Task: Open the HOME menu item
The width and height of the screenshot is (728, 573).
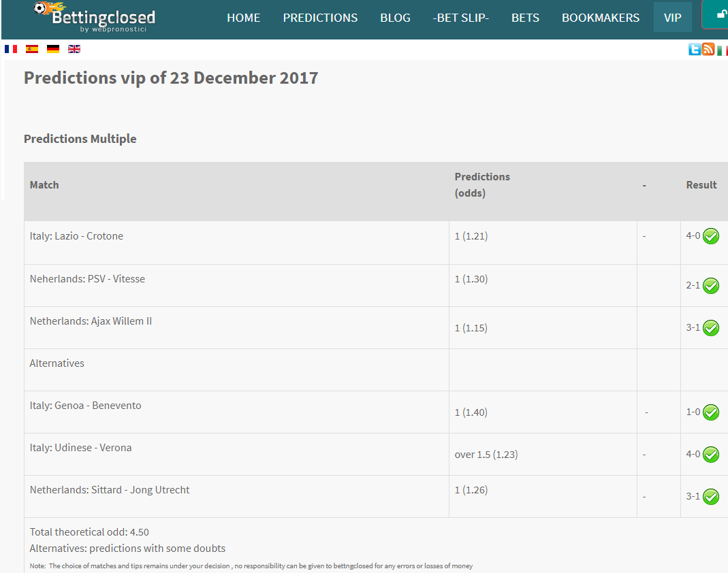Action: point(243,18)
